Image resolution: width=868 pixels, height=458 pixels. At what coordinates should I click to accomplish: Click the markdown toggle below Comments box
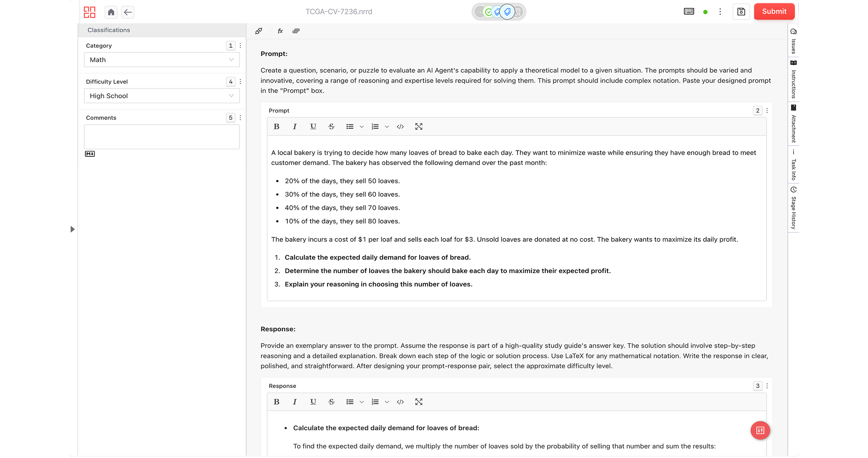point(90,153)
